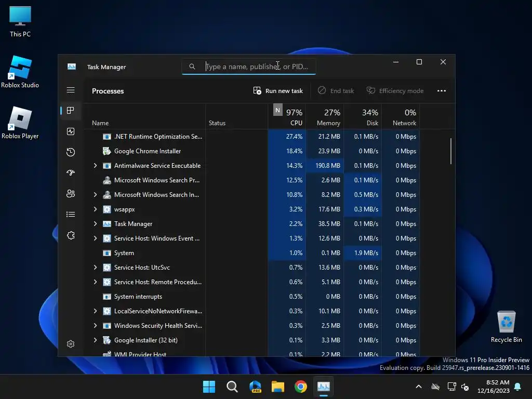Expand Antimalware Service Executable process
Screen dimensions: 532x399
(96, 166)
